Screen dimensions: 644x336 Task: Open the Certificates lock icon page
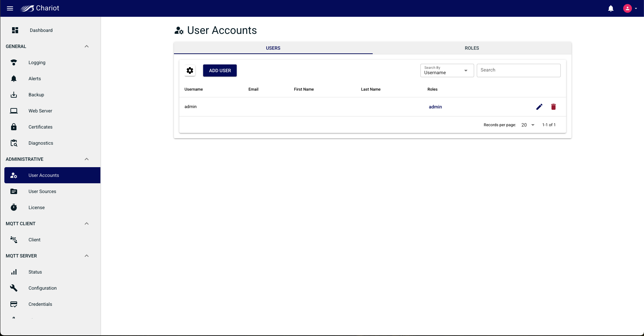tap(14, 127)
